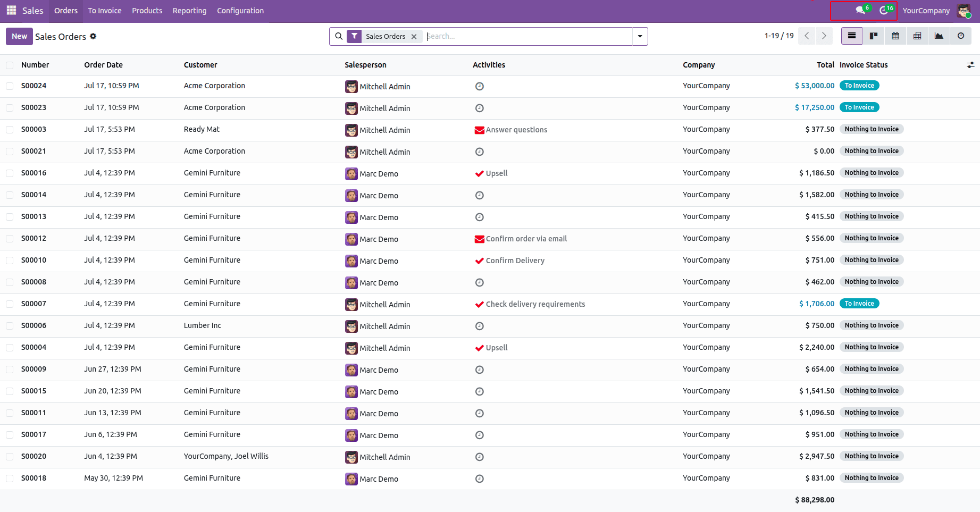980x512 pixels.
Task: Click the search magnifier icon
Action: [x=339, y=36]
